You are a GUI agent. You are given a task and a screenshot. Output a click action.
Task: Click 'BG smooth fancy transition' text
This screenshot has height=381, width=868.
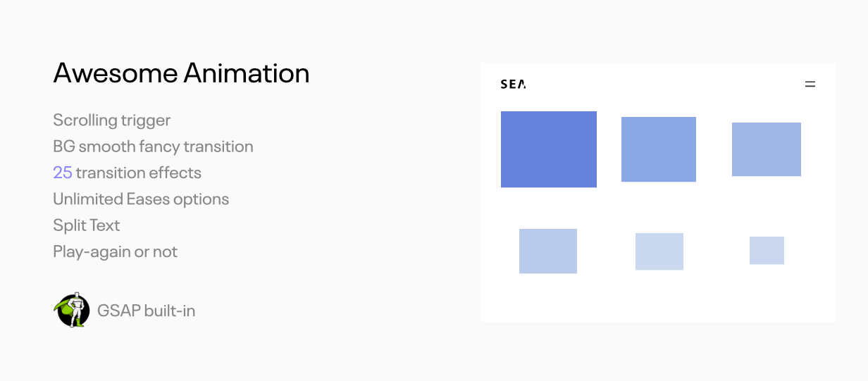click(x=153, y=146)
